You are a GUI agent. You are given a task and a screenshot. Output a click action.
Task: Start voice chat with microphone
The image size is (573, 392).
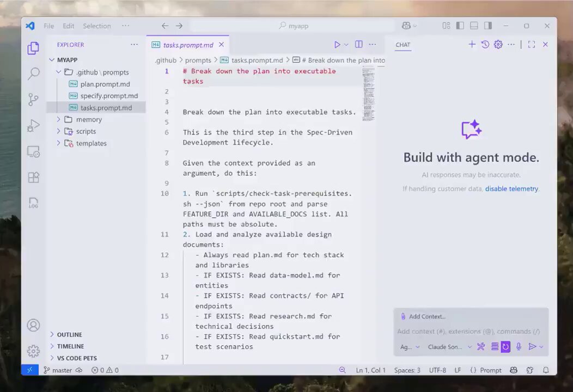[519, 347]
